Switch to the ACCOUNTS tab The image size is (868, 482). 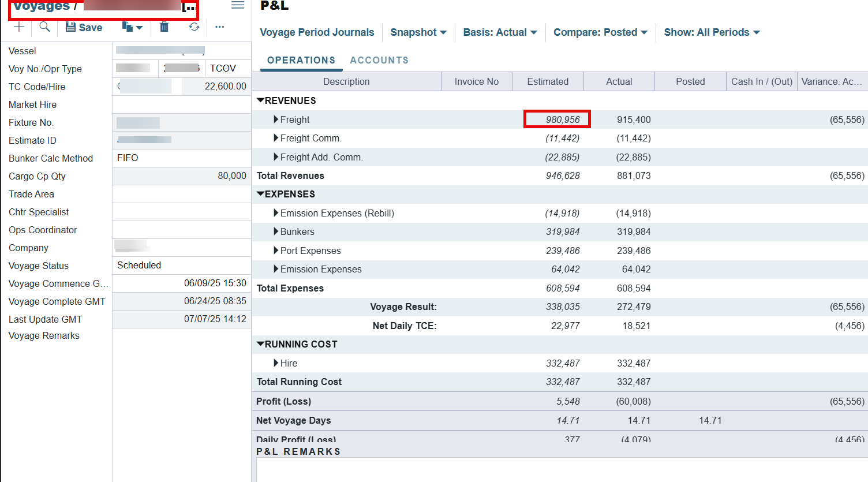[379, 60]
